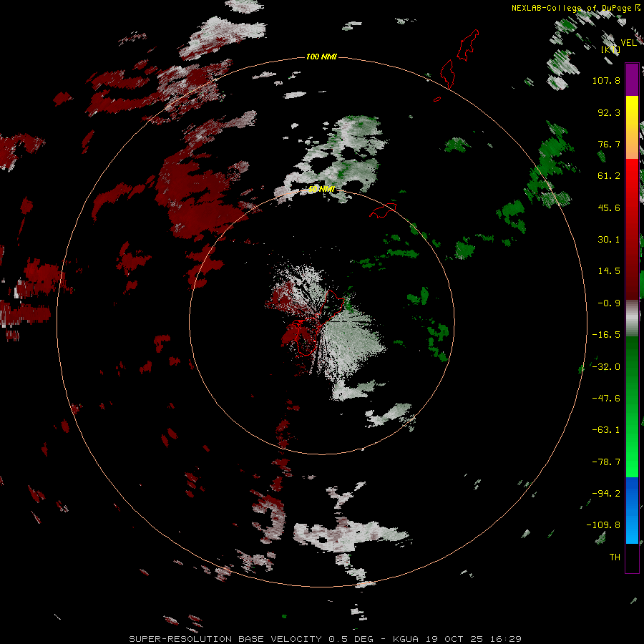Select the -47.6 scale value
This screenshot has height=644, width=644.
coord(606,399)
